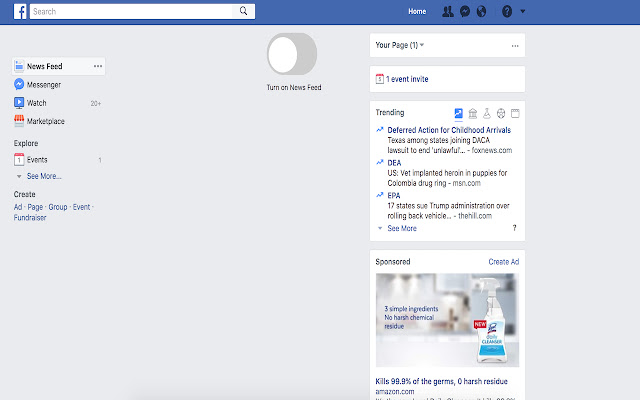Viewport: 640px width, 400px height.
Task: Open the Notifications globe icon
Action: pos(482,11)
